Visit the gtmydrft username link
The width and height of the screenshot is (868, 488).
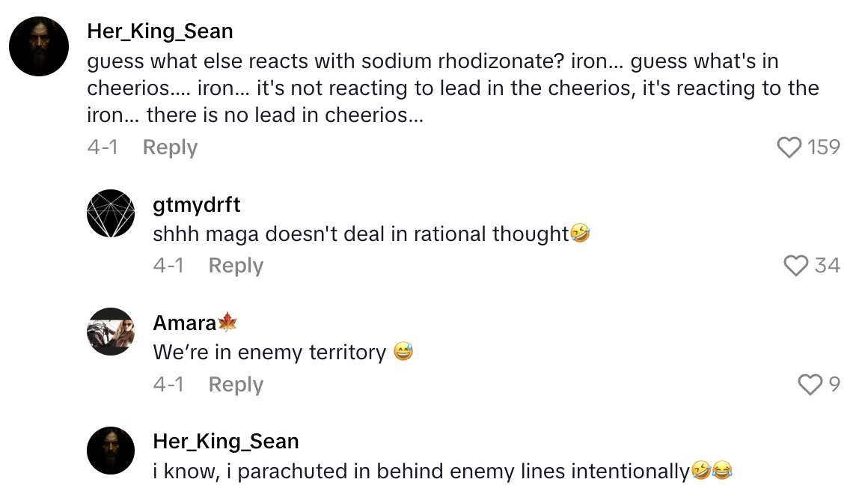click(197, 205)
